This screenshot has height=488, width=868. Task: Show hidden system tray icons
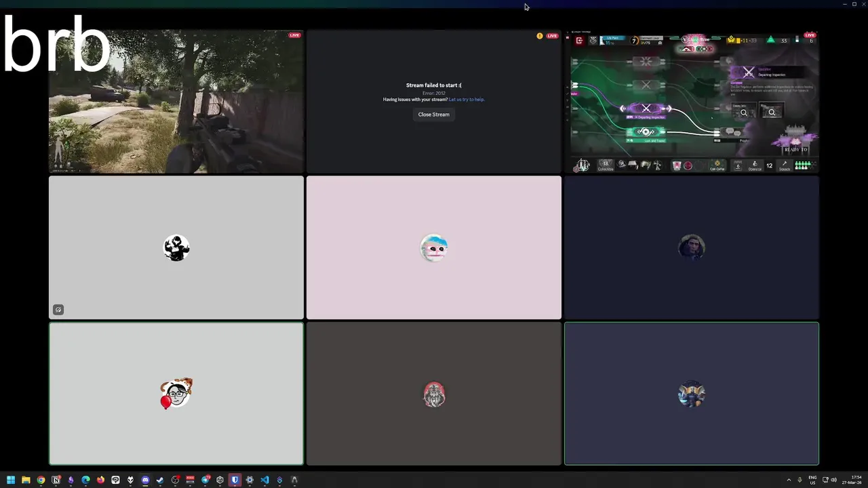[x=789, y=480]
